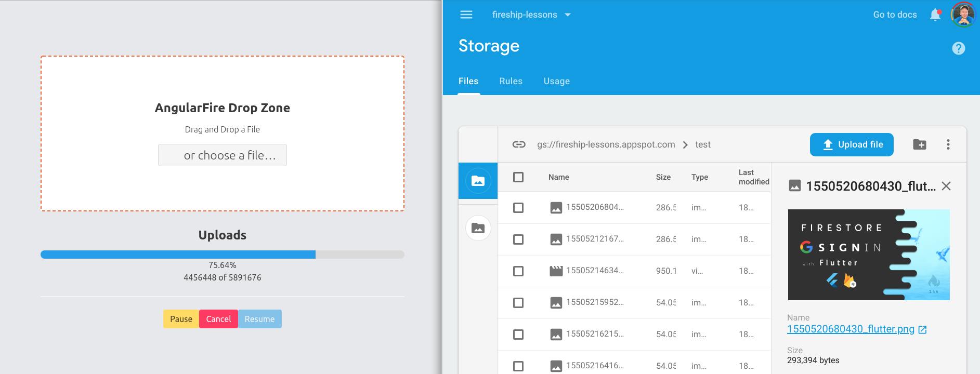Select checkbox for file 15505212167

[x=518, y=239]
